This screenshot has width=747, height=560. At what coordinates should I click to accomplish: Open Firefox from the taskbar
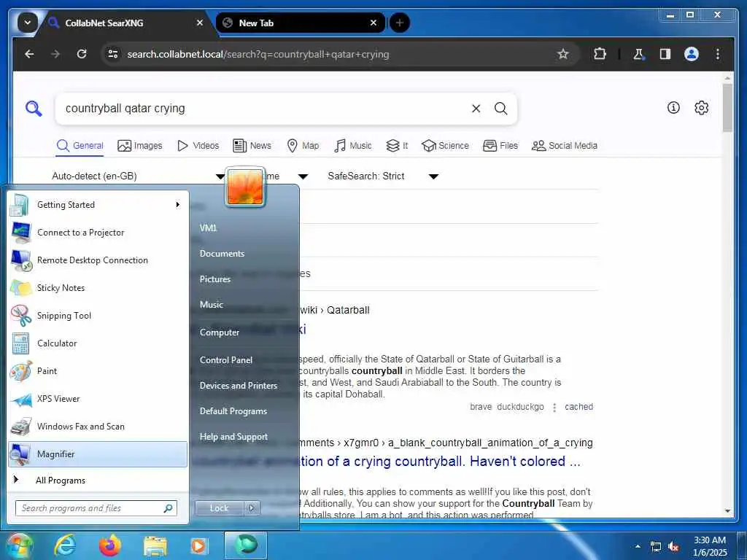click(110, 545)
